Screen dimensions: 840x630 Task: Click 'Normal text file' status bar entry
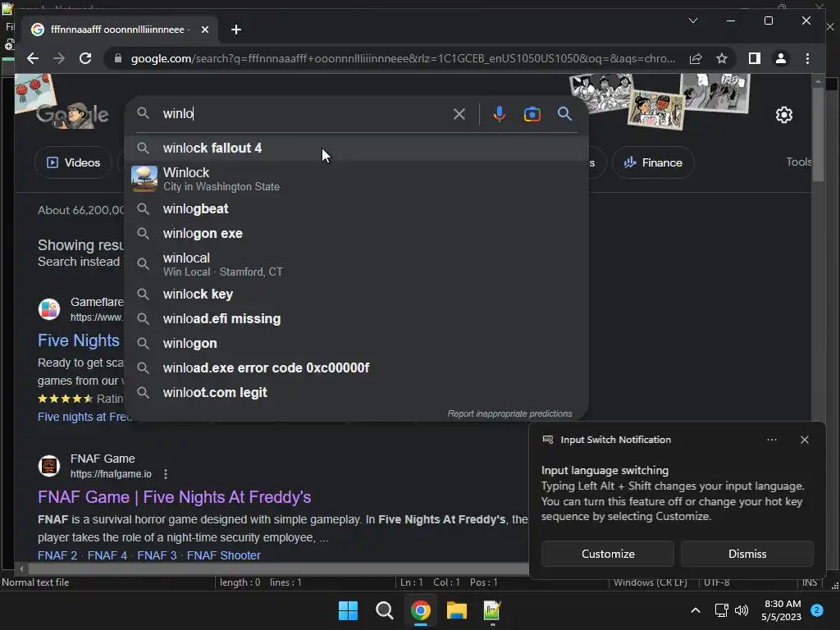[35, 582]
